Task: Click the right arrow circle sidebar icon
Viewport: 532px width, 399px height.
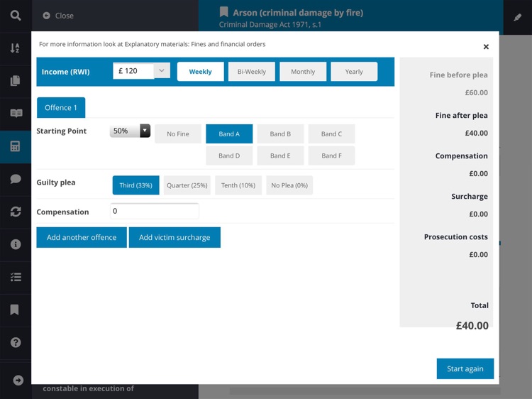Action: [x=18, y=380]
